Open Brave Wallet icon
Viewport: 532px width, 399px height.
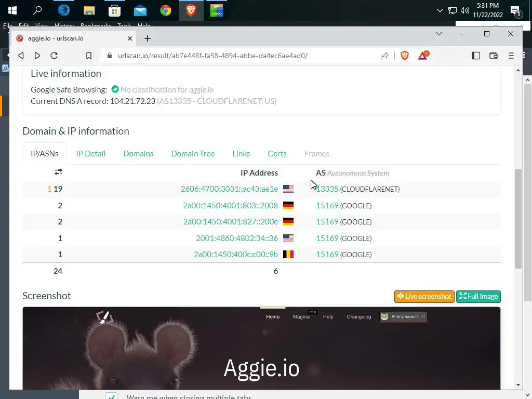click(x=494, y=56)
